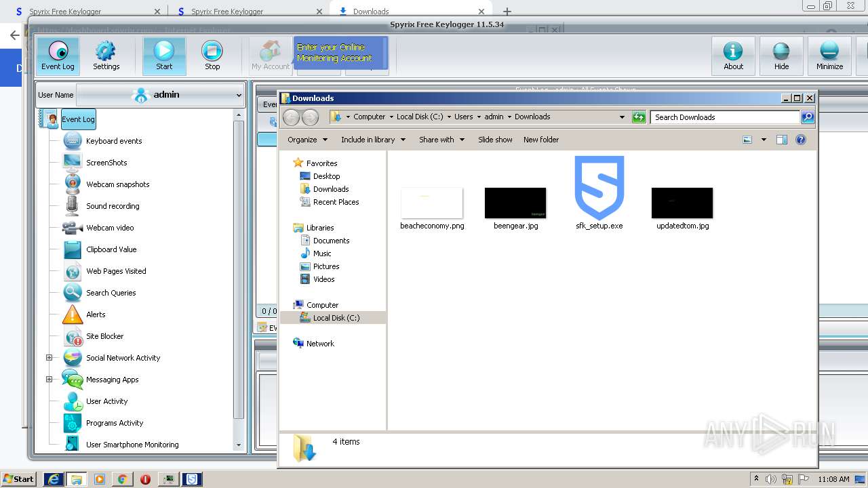Screen dimensions: 868x488
Task: Open the Share with dropdown
Action: pos(441,140)
